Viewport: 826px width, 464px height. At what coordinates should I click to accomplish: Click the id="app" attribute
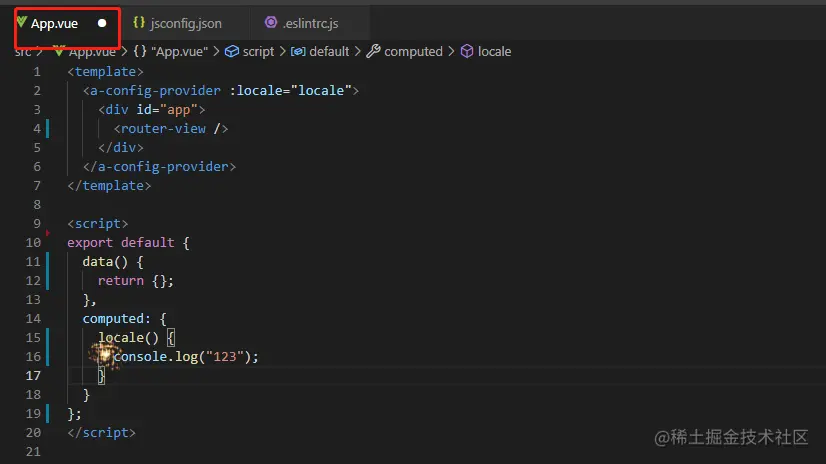coord(167,110)
